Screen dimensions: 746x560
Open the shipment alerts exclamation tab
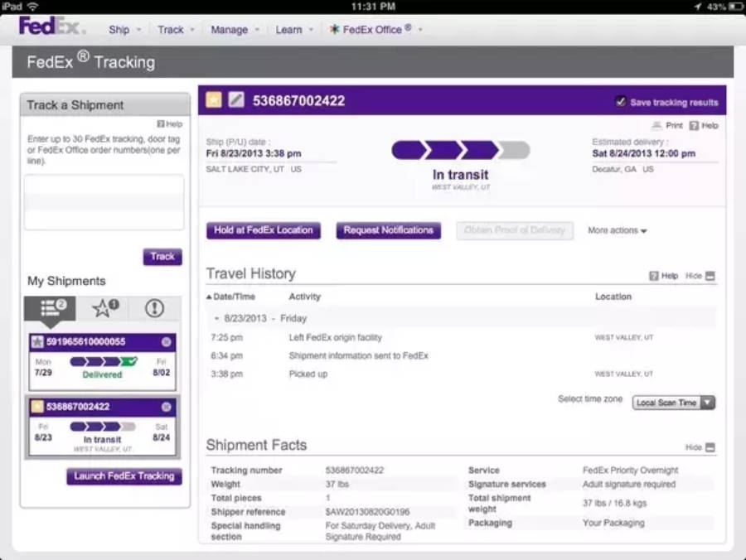pyautogui.click(x=154, y=308)
